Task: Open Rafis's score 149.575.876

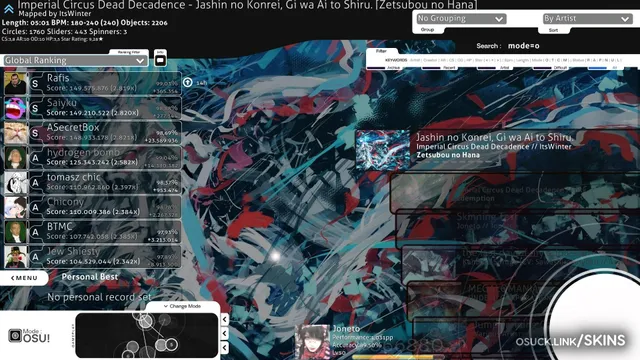Action: click(93, 83)
